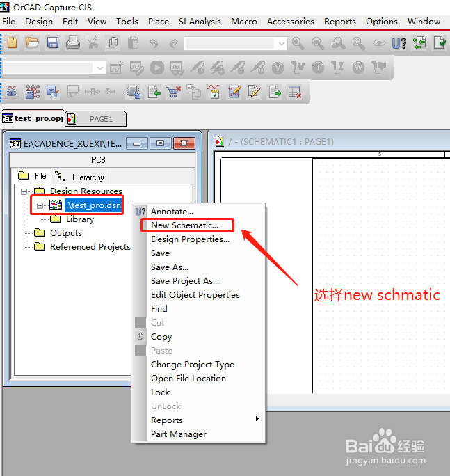
Task: Click the Undo arrow icon
Action: pos(154,43)
